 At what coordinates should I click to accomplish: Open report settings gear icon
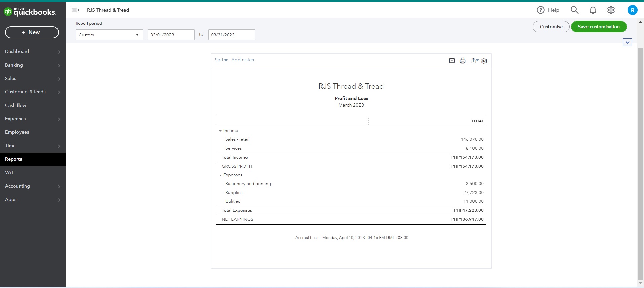pyautogui.click(x=484, y=61)
